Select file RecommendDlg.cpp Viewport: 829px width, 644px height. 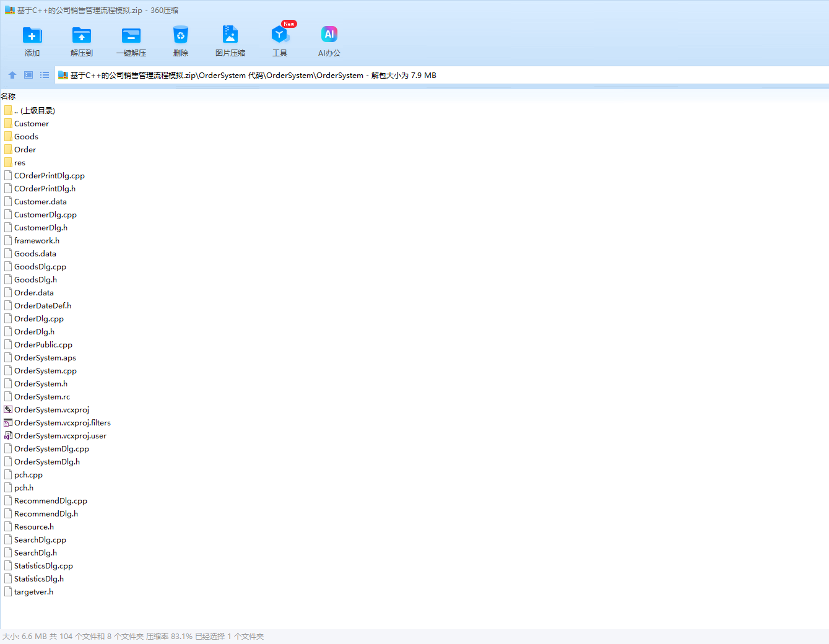46,500
